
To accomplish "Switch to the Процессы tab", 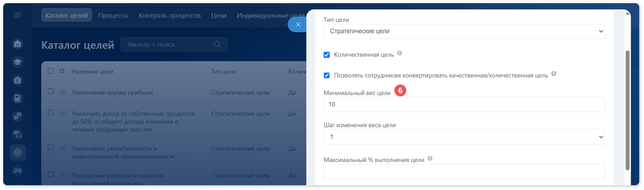I will (x=113, y=15).
